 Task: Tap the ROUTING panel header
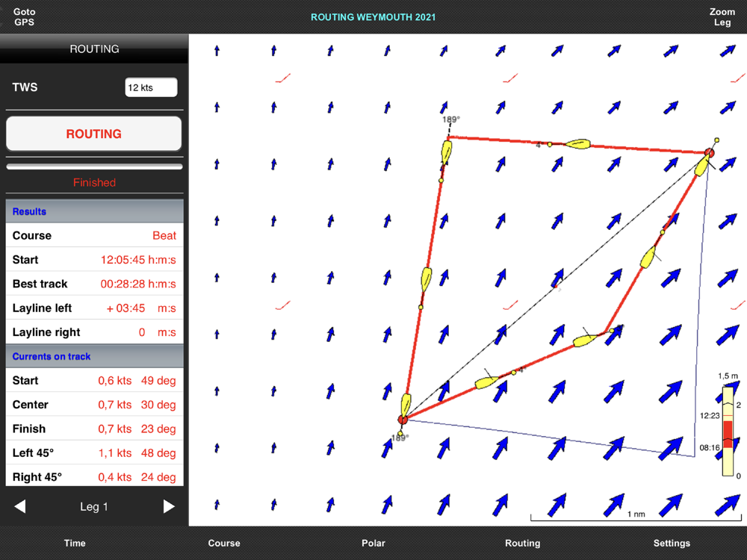pyautogui.click(x=94, y=49)
